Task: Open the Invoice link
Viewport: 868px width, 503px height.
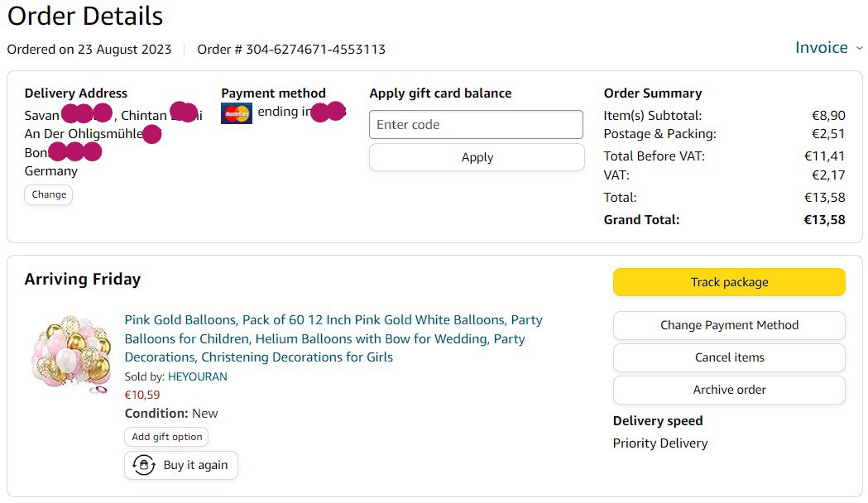Action: [821, 48]
